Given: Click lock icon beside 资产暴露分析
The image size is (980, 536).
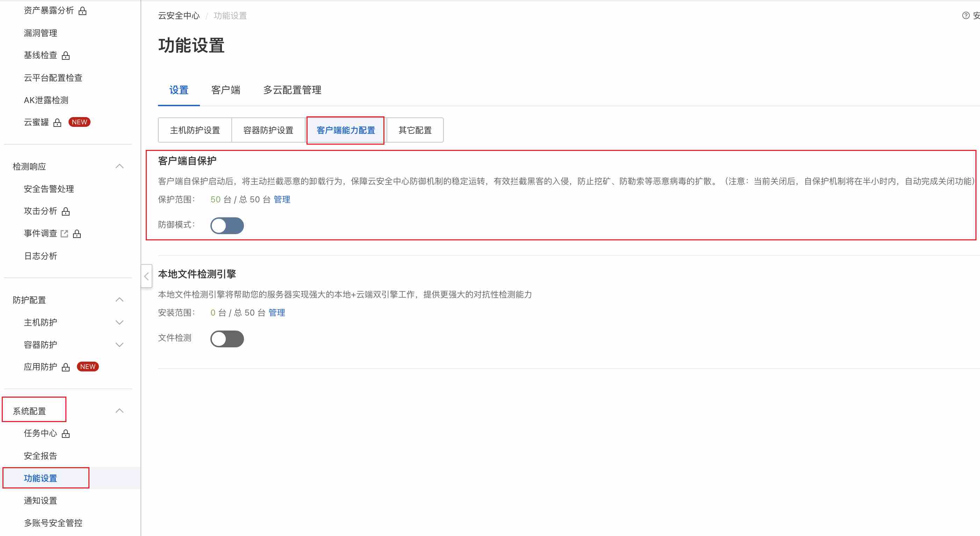Looking at the screenshot, I should click(x=82, y=11).
